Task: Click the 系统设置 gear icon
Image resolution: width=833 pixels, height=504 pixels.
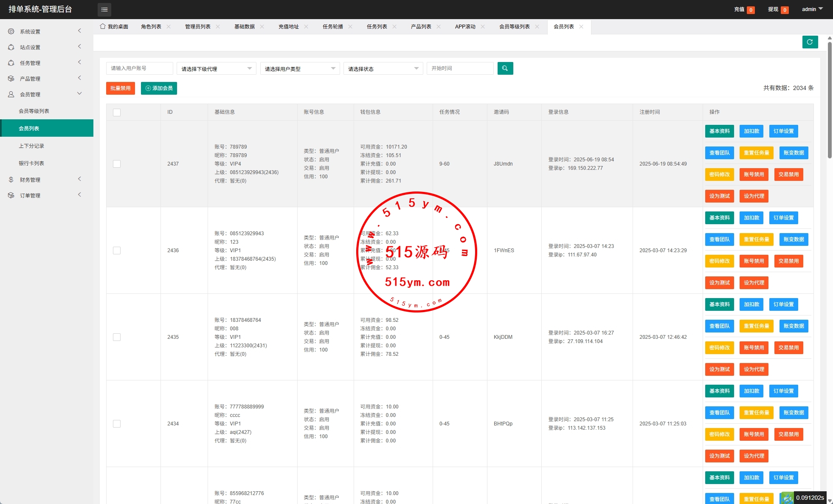Action: click(11, 31)
